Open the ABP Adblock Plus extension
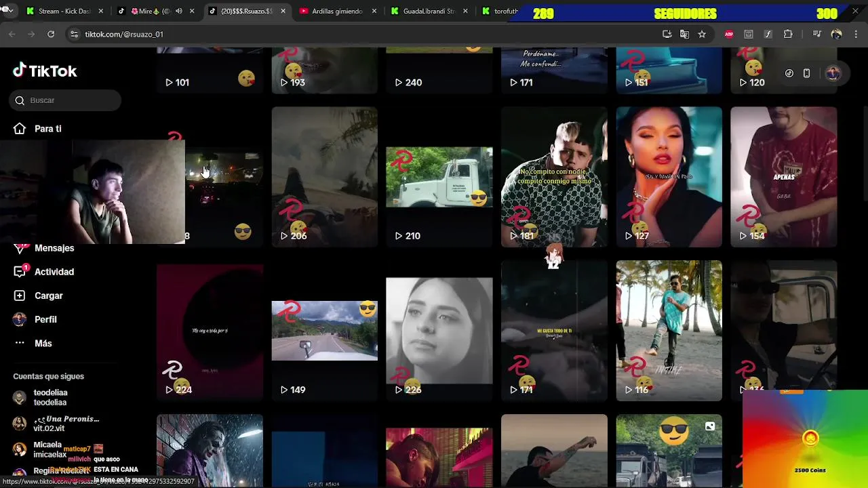 [729, 34]
